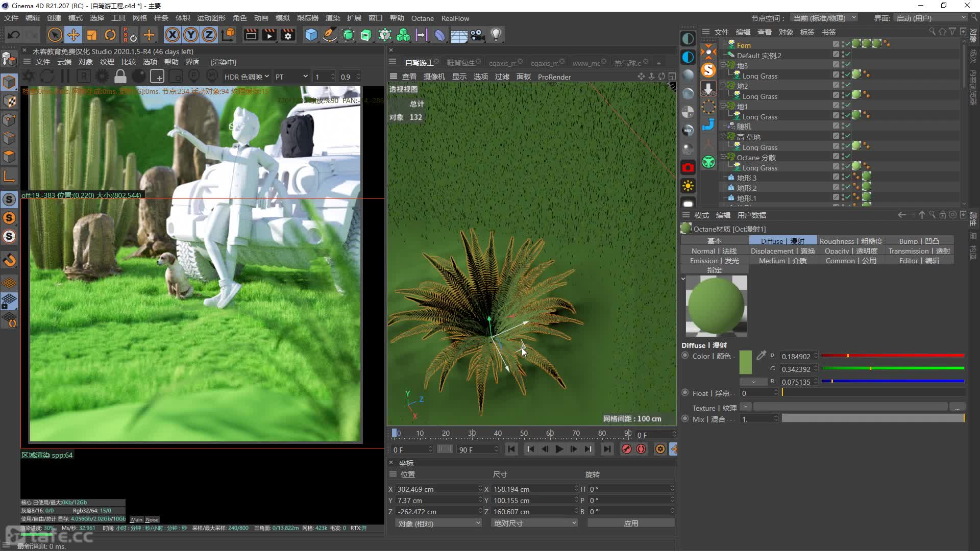Click the Octane Mix material icon
Screen dimensions: 980x551
tap(688, 131)
